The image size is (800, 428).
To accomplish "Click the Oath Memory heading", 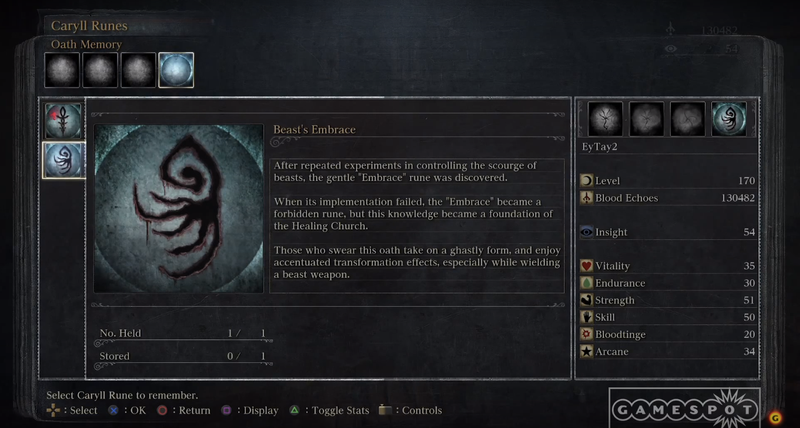I will click(86, 44).
